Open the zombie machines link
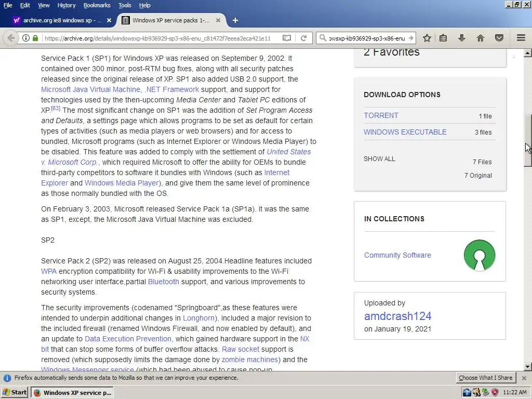 coord(250,360)
